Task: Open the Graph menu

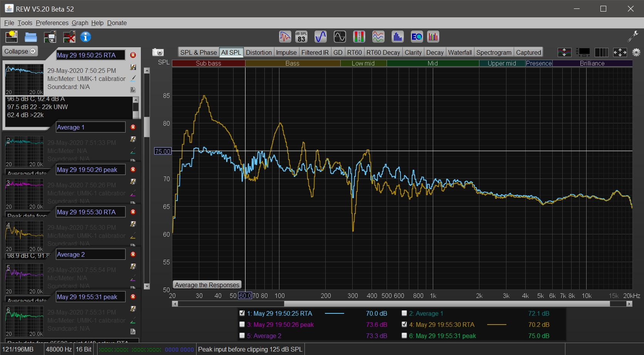Action: (x=80, y=23)
